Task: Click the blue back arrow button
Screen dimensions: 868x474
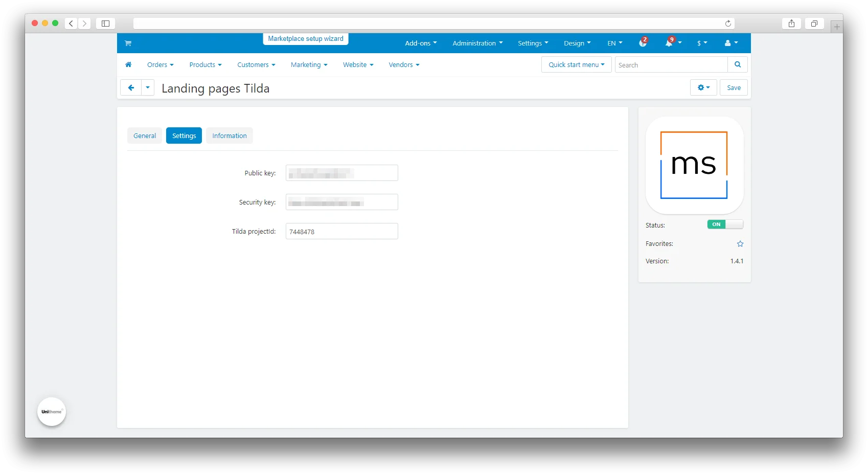Action: 131,88
